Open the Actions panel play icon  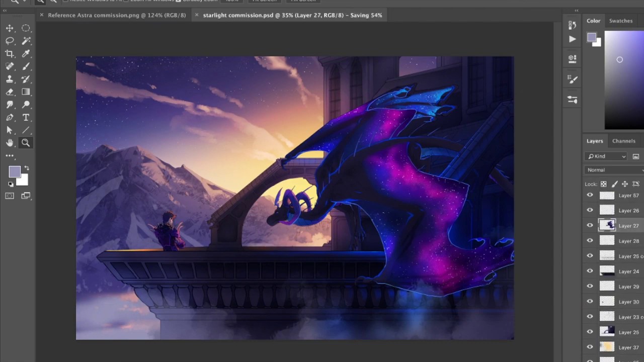point(572,39)
